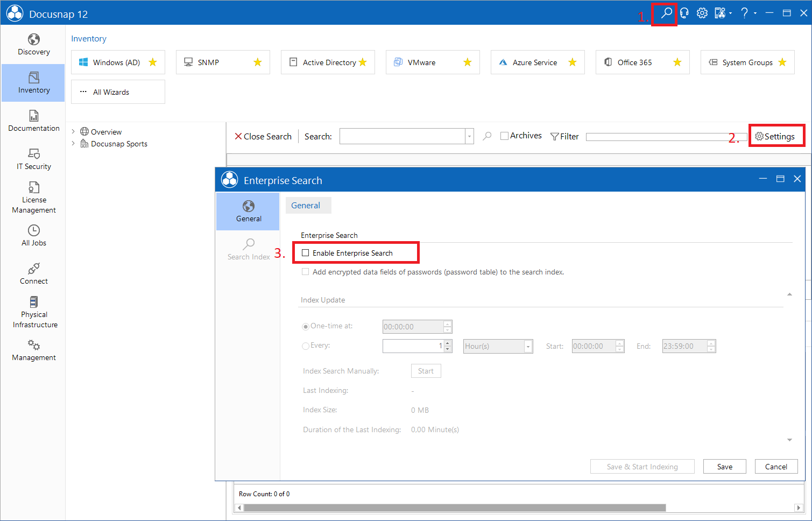Open Discovery in the sidebar
The image size is (812, 521).
click(33, 45)
